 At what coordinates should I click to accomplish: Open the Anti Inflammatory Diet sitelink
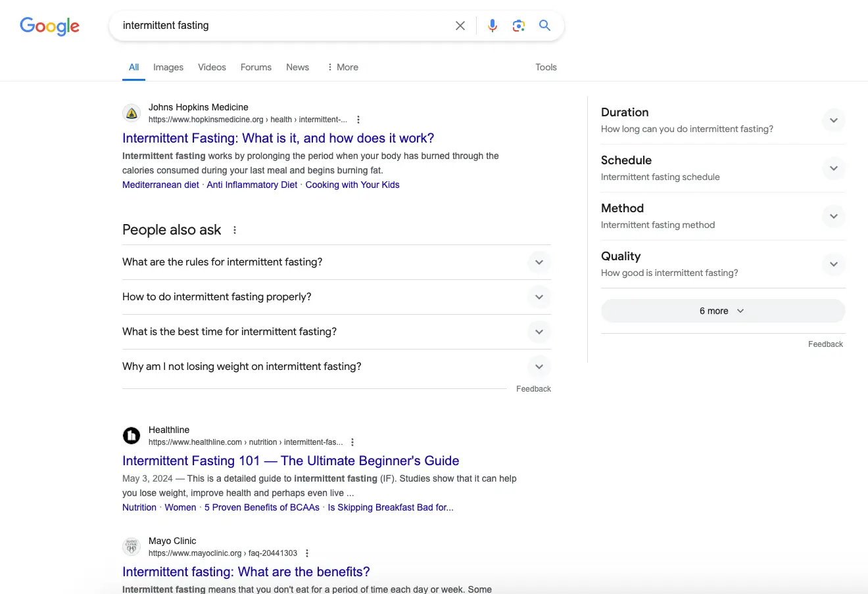[252, 185]
